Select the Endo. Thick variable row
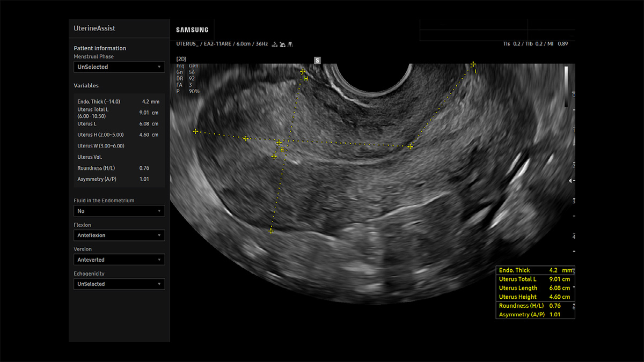 pos(119,101)
